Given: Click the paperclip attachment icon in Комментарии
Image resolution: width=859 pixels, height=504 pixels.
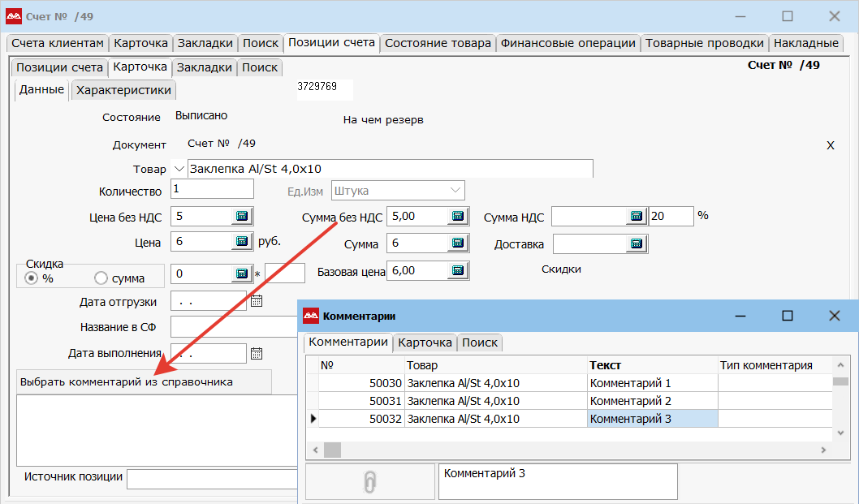Looking at the screenshot, I should tap(369, 482).
